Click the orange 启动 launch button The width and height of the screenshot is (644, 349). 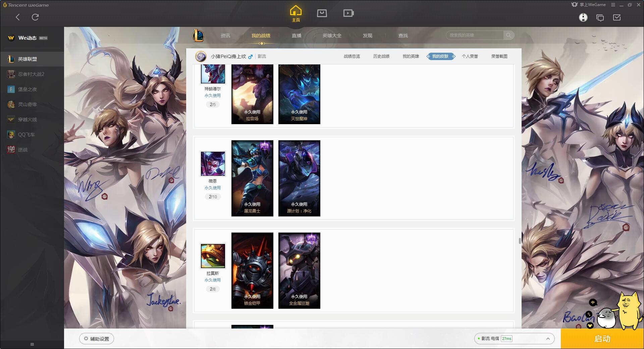click(602, 339)
